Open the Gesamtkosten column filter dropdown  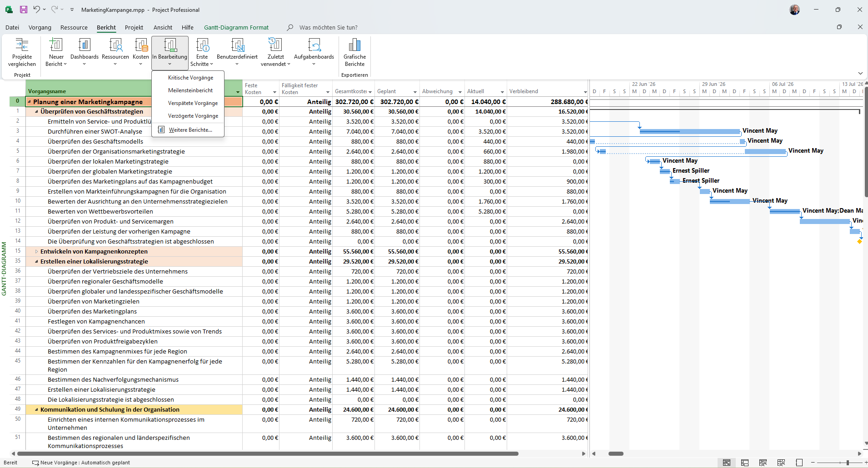pos(370,92)
